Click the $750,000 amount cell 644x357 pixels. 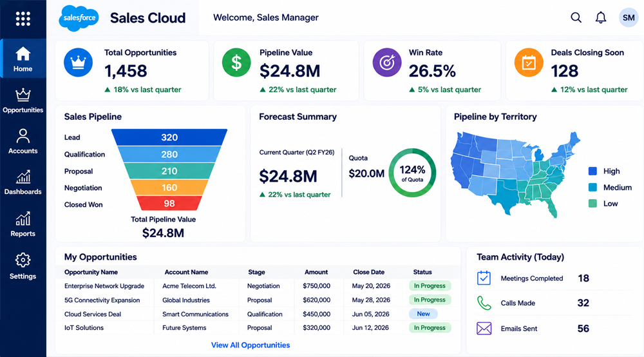pyautogui.click(x=316, y=286)
